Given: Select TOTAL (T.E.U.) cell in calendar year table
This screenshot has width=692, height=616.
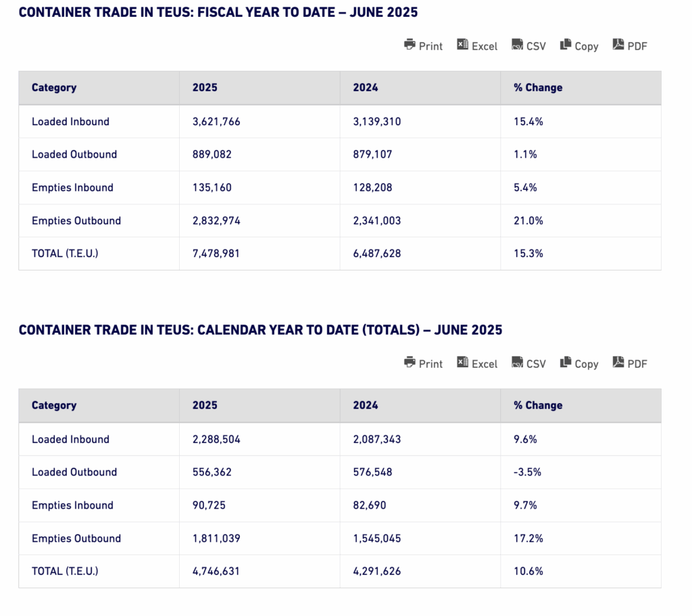Looking at the screenshot, I should point(65,571).
